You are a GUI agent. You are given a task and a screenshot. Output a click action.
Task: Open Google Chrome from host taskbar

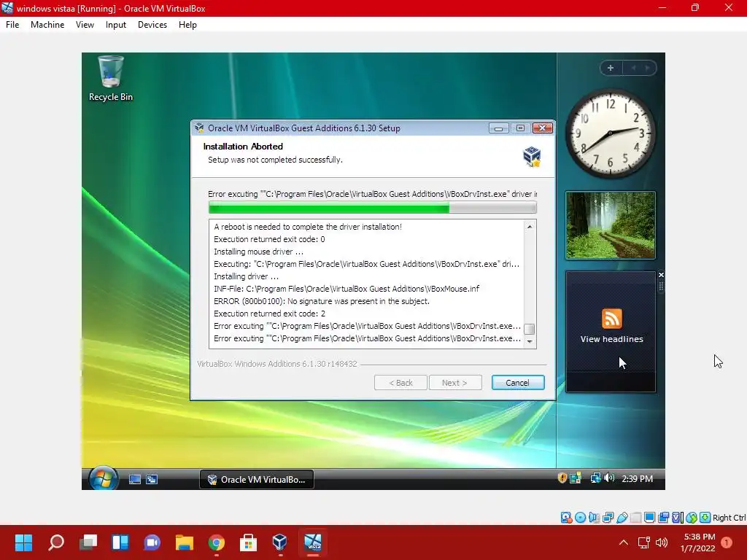pyautogui.click(x=216, y=542)
